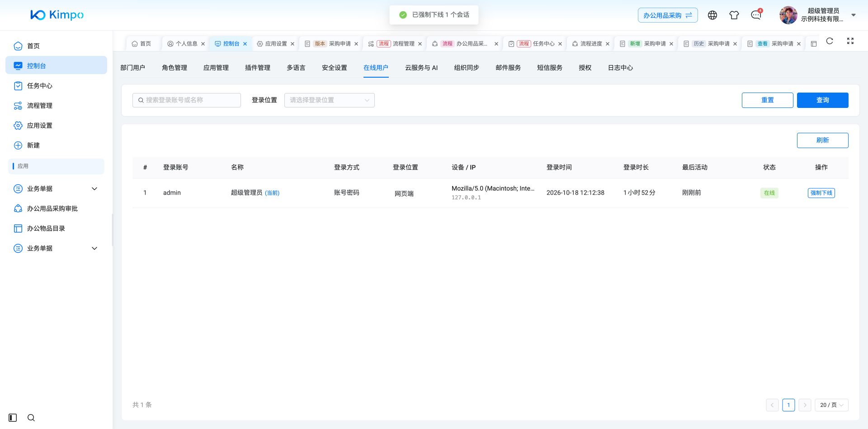Image resolution: width=868 pixels, height=429 pixels.
Task: Switch application via 办公用品采购 button
Action: [668, 15]
